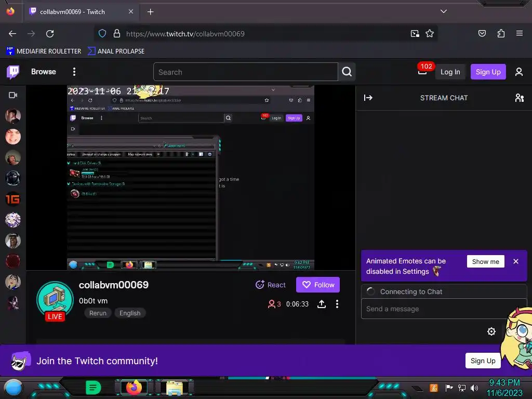Click the share stream upload icon
The image size is (532, 399).
tap(321, 304)
